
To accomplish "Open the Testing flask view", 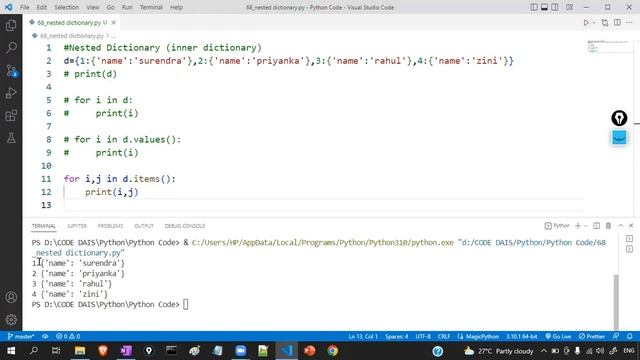I will 11,138.
